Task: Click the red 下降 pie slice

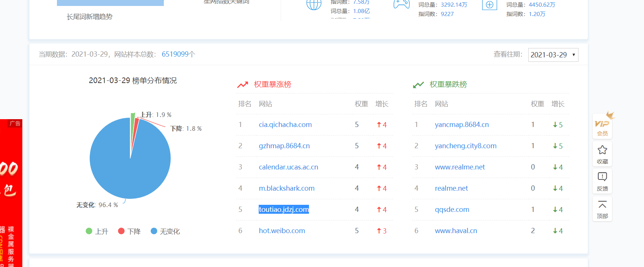Action: coord(136,125)
